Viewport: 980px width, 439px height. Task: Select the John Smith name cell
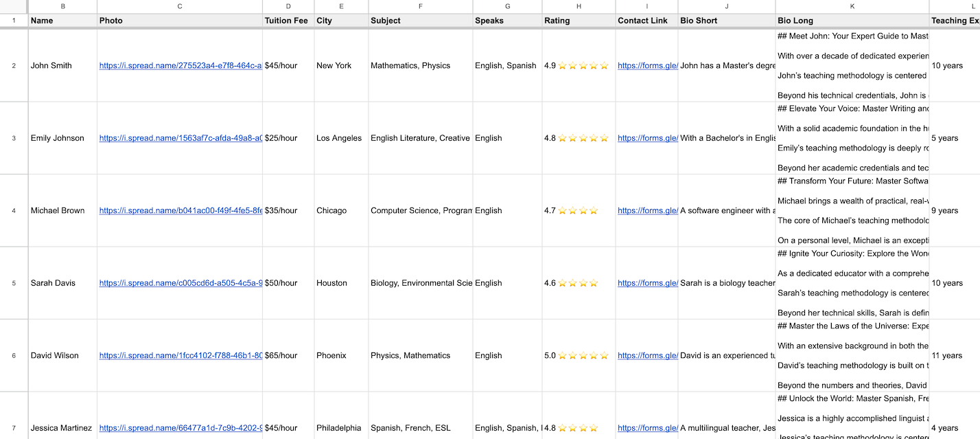pos(63,66)
